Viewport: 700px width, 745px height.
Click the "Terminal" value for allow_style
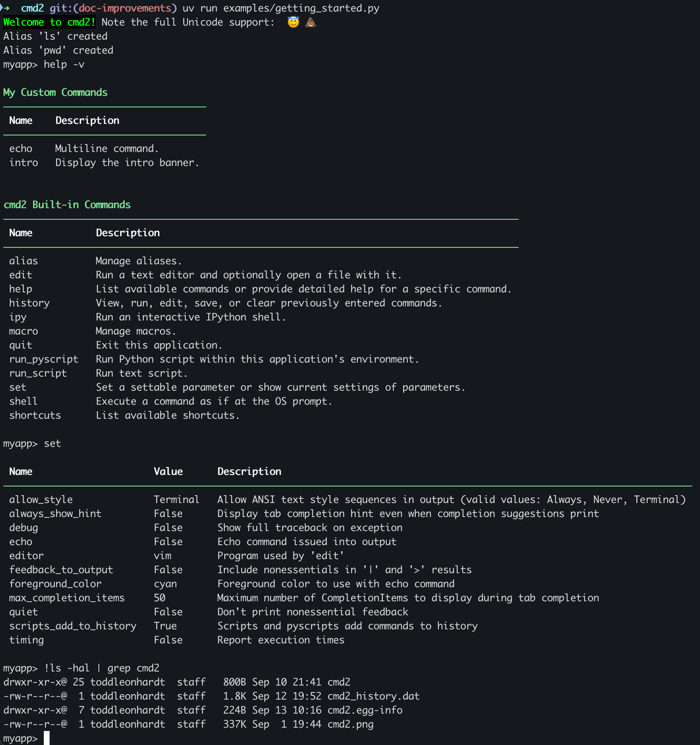point(176,500)
